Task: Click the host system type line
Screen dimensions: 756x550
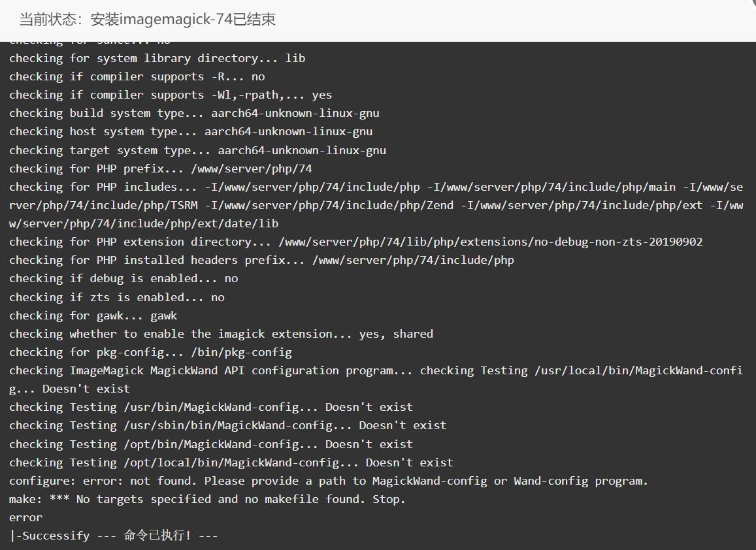Action: point(191,131)
